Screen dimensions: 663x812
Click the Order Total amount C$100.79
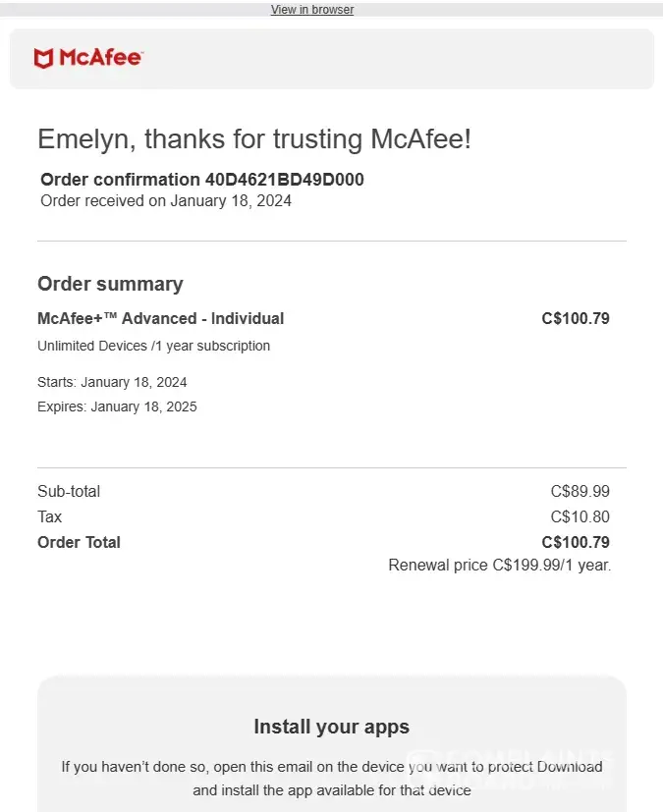(x=575, y=542)
